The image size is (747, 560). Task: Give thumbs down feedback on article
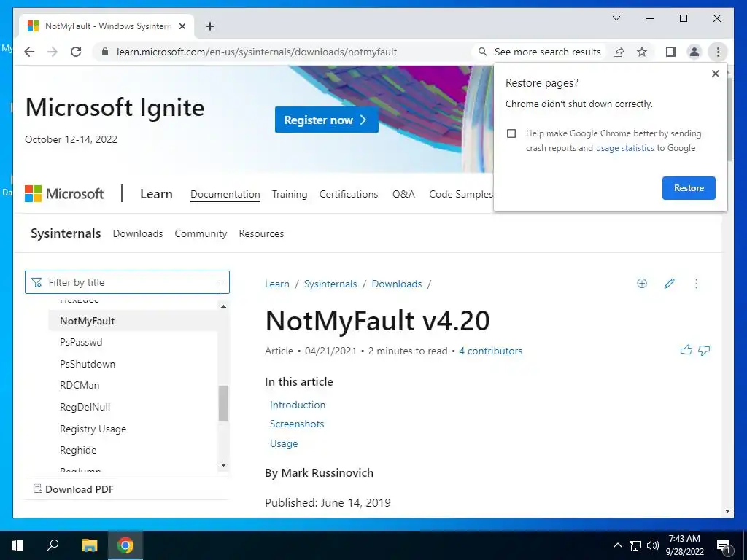tap(704, 351)
